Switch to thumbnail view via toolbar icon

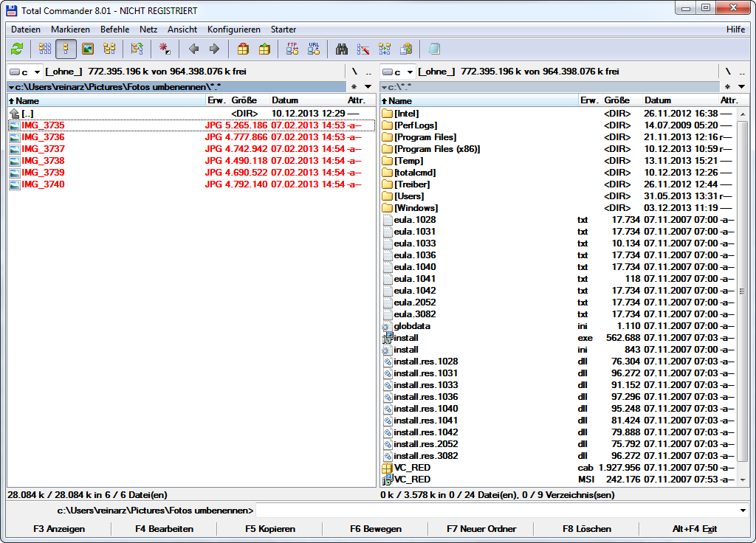(x=88, y=49)
